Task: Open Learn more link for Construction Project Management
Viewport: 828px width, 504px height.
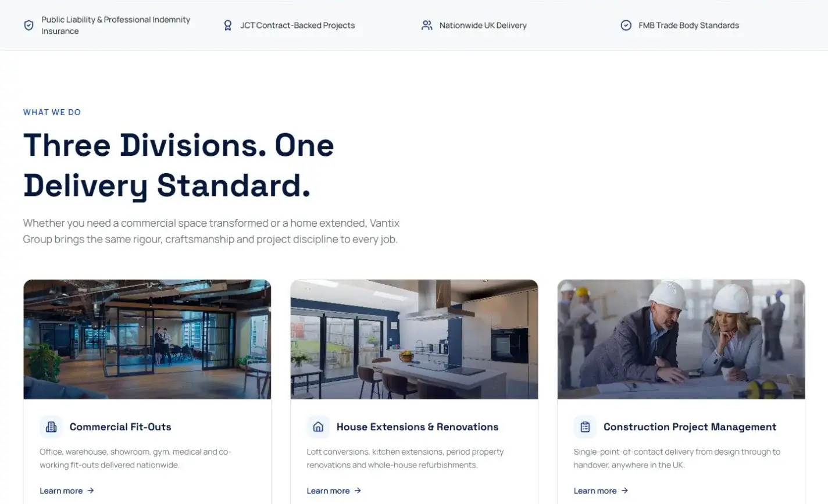Action: [601, 491]
